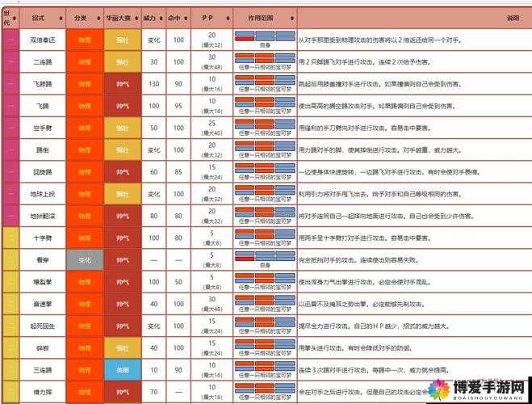The width and height of the screenshot is (532, 404).
Task: Click orange 物理 category cell in 飞膝踢 row
Action: point(85,84)
